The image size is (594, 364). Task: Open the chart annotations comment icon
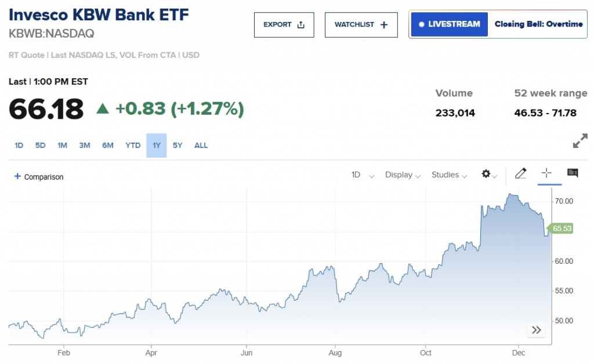click(x=573, y=173)
